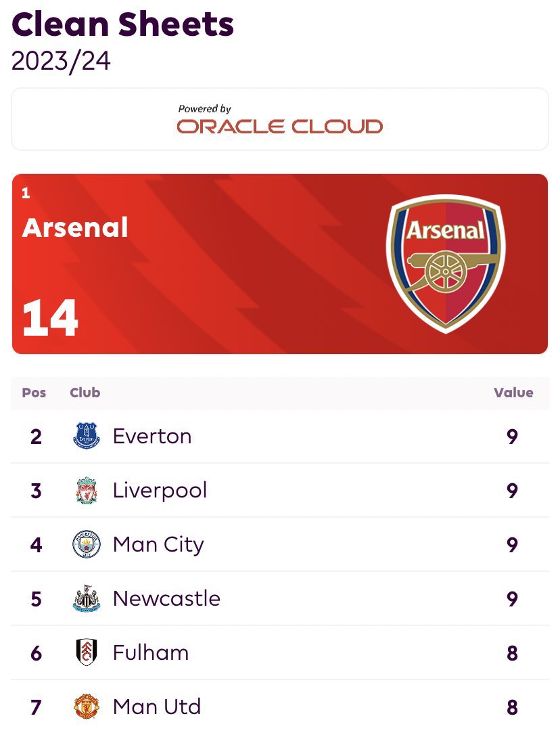This screenshot has height=733, width=560.
Task: Open the Everton club name link
Action: click(x=152, y=436)
